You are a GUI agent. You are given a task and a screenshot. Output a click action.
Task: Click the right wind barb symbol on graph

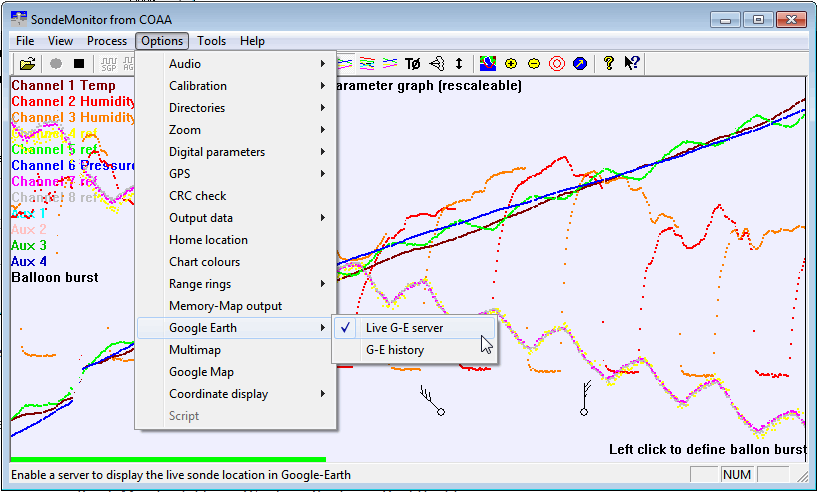pyautogui.click(x=586, y=398)
